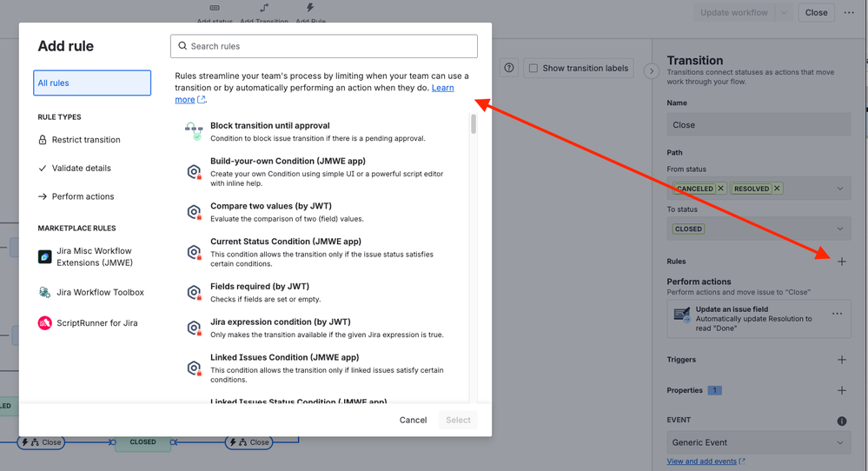This screenshot has height=471, width=868.
Task: Add a new rule with Rules plus icon
Action: coord(841,262)
